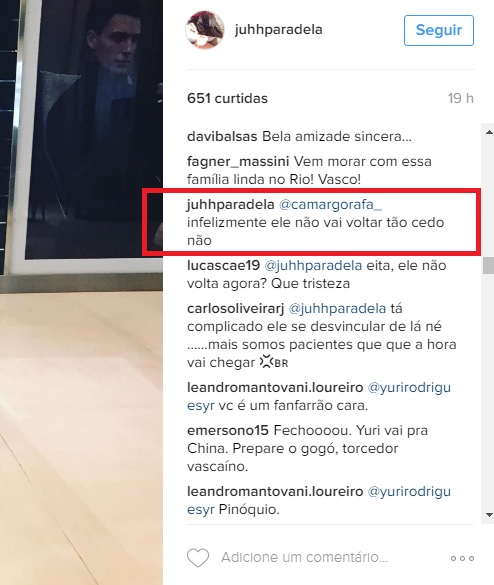Click the 19 h timestamp

pyautogui.click(x=460, y=98)
